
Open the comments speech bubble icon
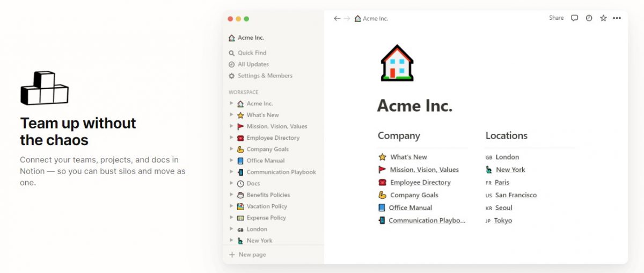(x=574, y=18)
